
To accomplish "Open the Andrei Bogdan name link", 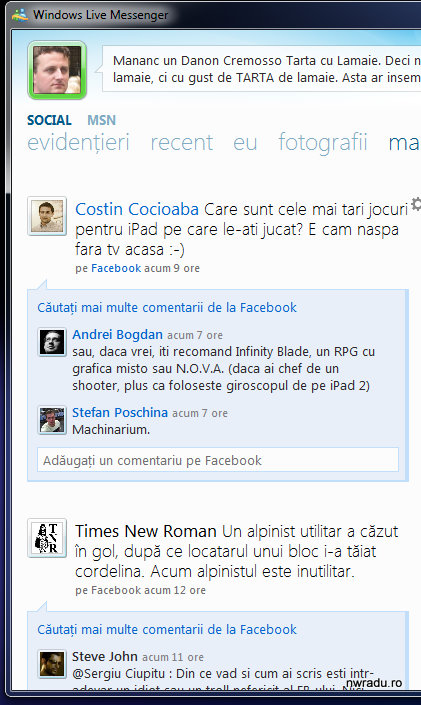I will click(x=117, y=335).
